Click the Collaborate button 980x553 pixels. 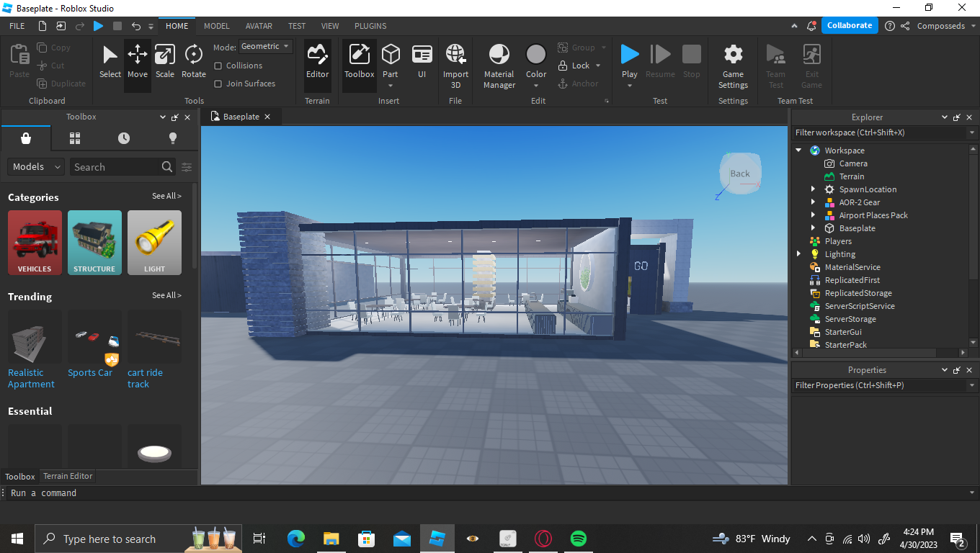pos(850,25)
